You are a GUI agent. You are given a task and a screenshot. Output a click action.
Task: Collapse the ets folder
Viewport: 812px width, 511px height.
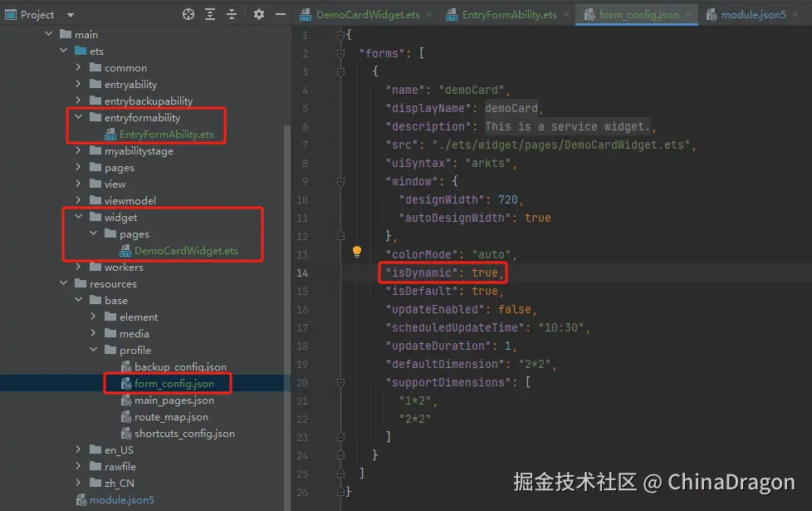(64, 51)
